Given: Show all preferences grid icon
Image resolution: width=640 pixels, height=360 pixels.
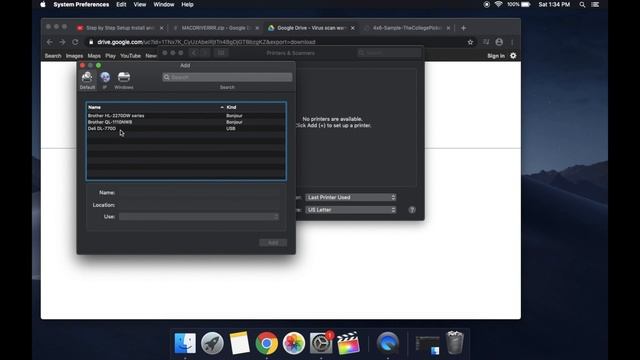Looking at the screenshot, I should (221, 53).
